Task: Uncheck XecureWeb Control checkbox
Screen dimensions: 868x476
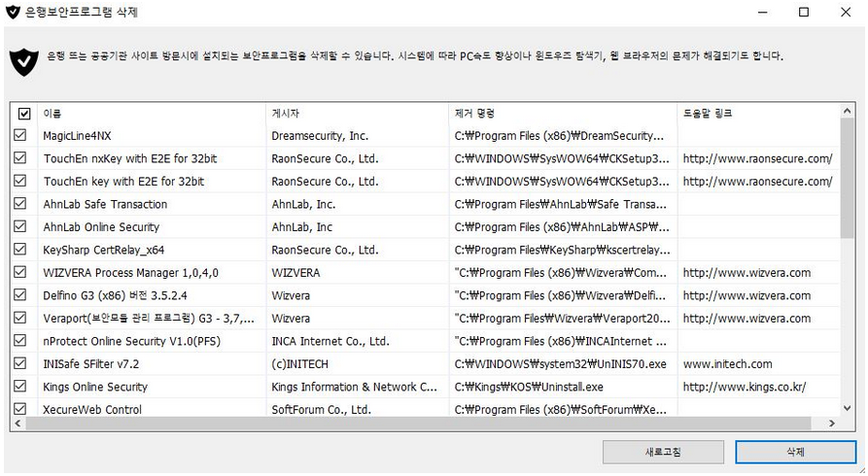Action: (20, 409)
